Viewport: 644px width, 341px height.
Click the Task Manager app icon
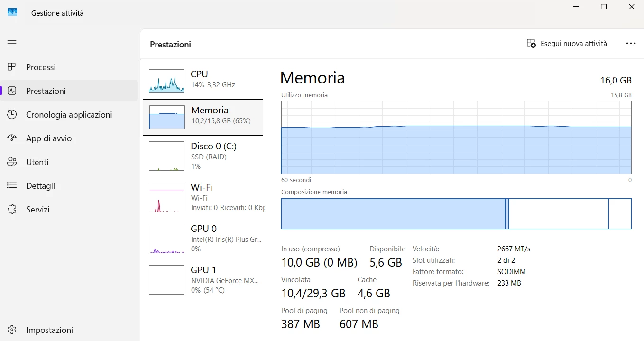(x=12, y=12)
